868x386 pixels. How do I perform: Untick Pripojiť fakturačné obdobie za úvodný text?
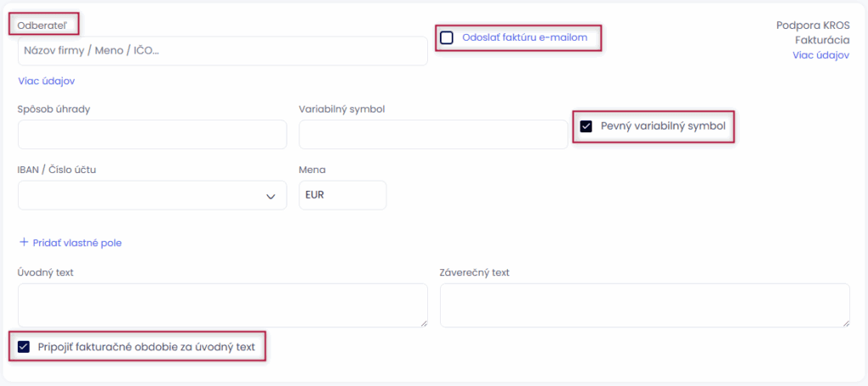point(24,346)
